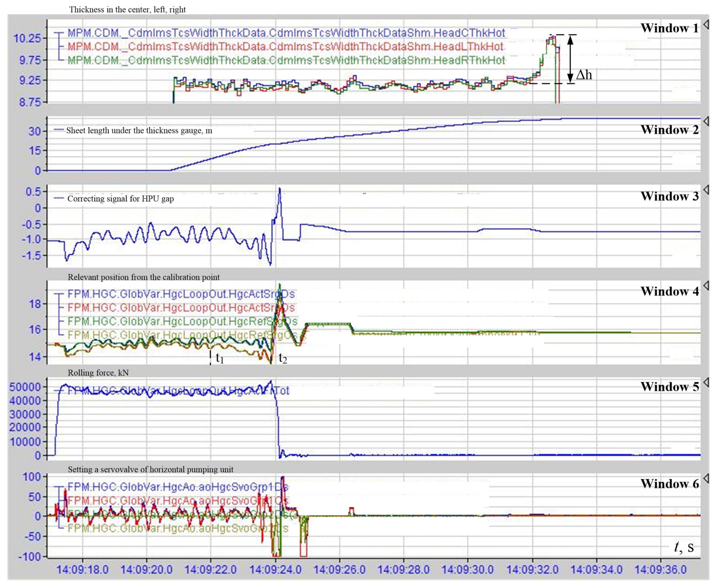The height and width of the screenshot is (588, 717).
Task: Click the triangle marker beside Window 6
Action: [706, 479]
